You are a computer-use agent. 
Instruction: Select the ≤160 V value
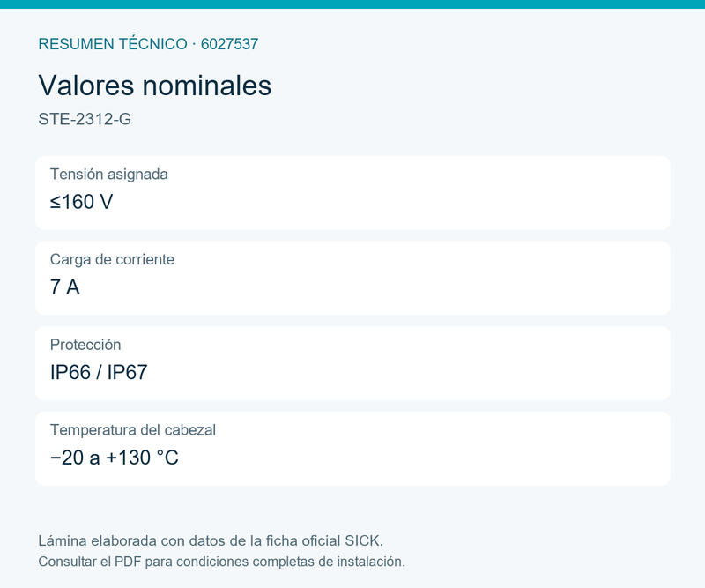click(81, 202)
